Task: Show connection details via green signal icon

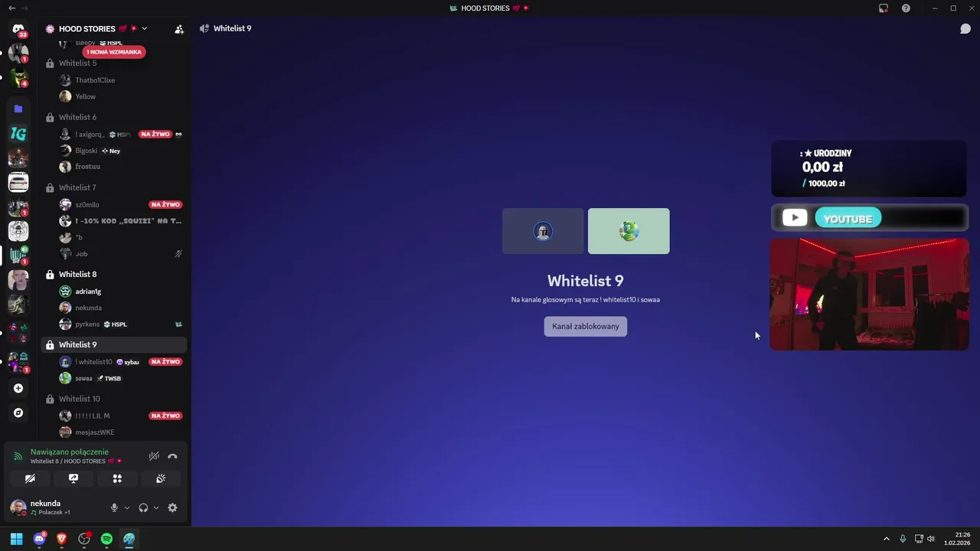Action: [18, 456]
